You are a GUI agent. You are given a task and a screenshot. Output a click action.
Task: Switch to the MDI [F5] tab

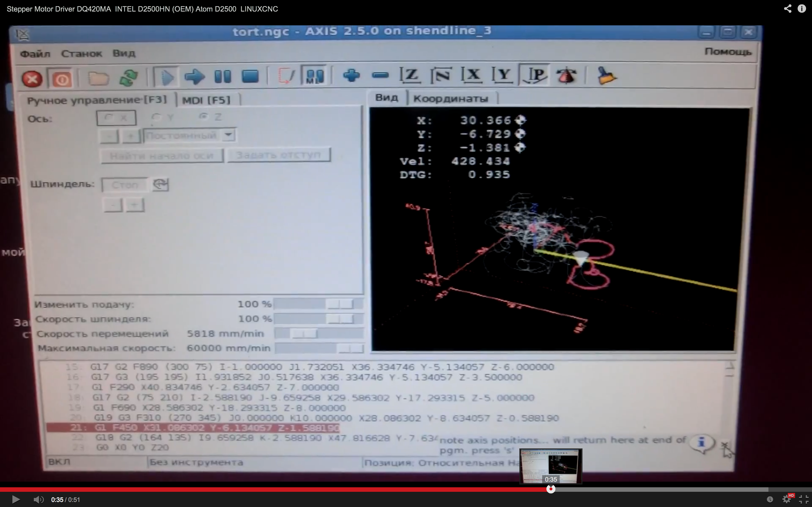pos(206,100)
